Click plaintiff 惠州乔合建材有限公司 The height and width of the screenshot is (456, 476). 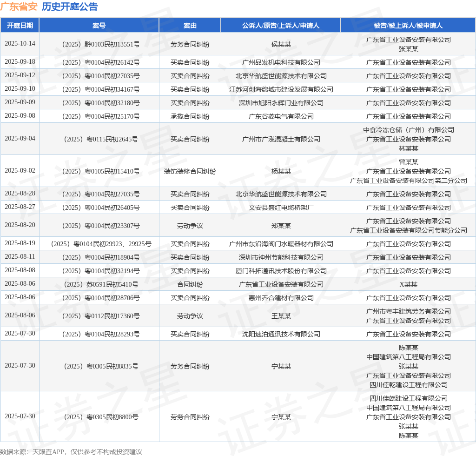click(281, 298)
